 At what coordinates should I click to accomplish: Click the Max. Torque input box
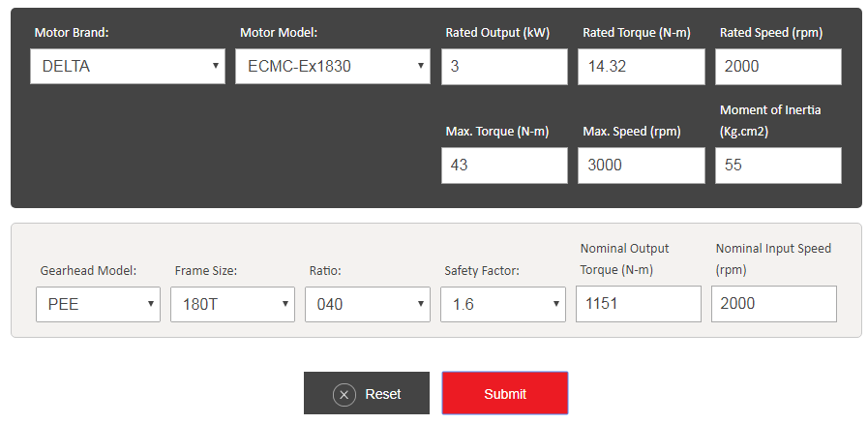point(504,166)
